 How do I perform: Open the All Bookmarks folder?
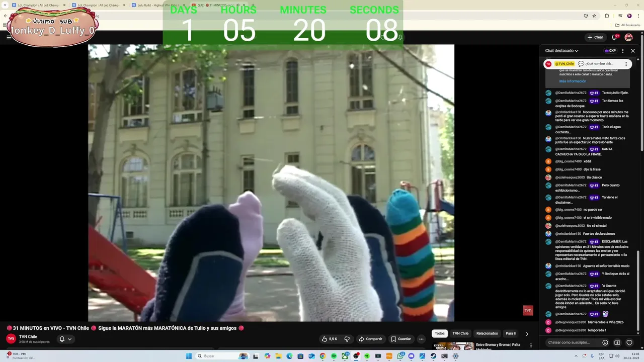point(627,25)
